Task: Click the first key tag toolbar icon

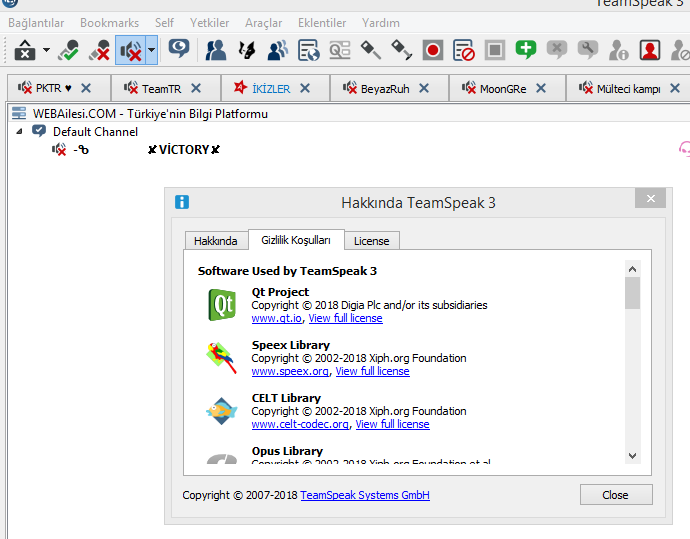Action: click(x=371, y=50)
